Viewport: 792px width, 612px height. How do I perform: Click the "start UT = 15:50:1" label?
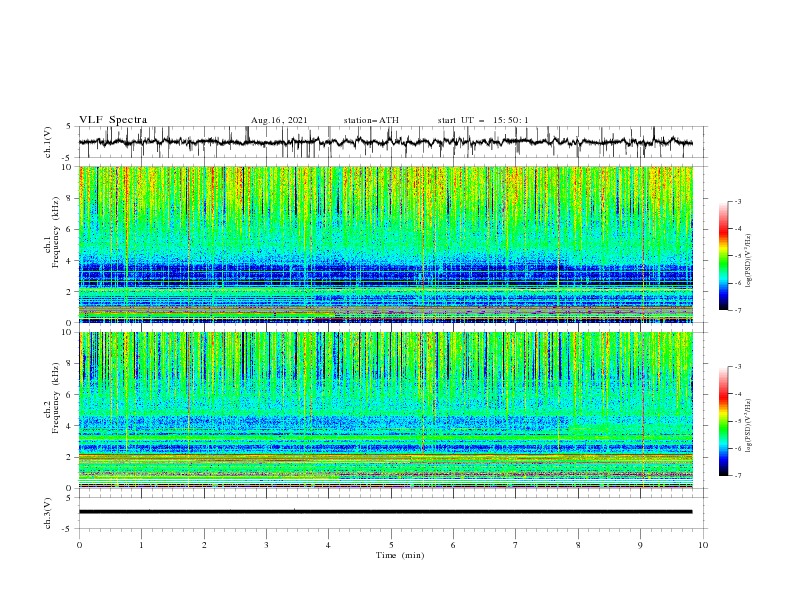click(483, 120)
